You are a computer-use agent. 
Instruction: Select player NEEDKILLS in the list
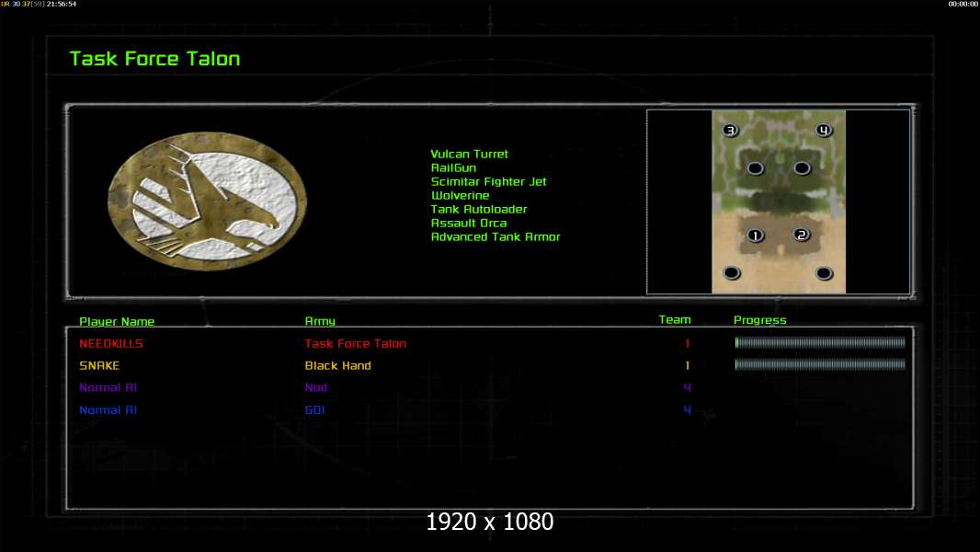coord(111,343)
